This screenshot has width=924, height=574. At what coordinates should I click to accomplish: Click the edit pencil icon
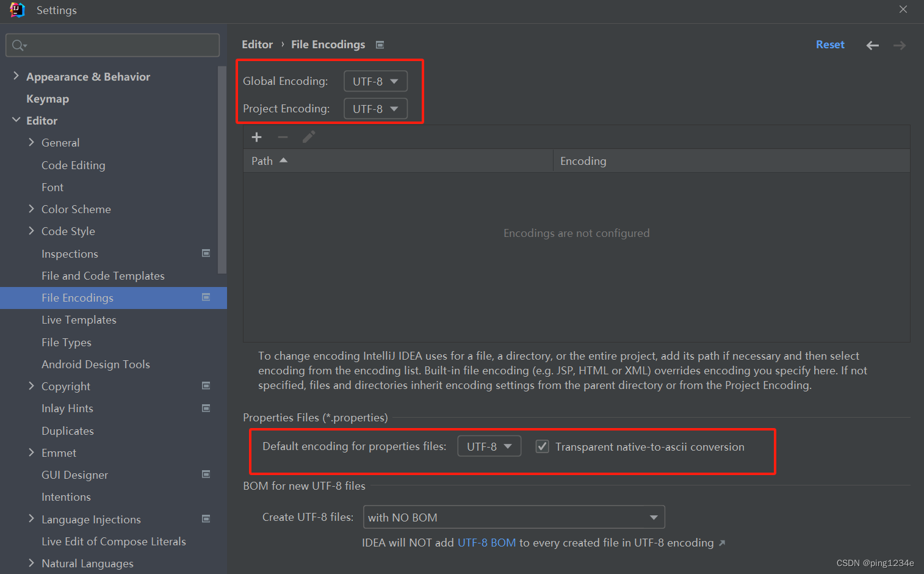coord(308,137)
